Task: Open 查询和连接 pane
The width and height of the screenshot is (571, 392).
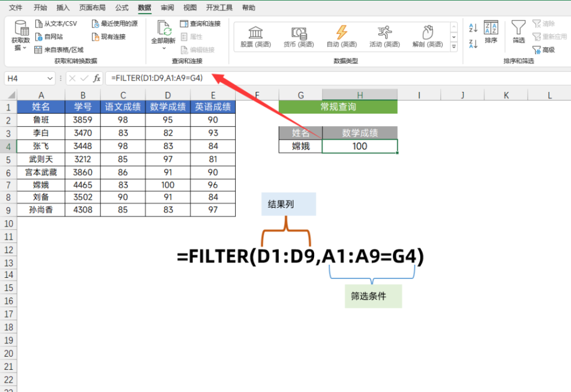Action: tap(200, 23)
